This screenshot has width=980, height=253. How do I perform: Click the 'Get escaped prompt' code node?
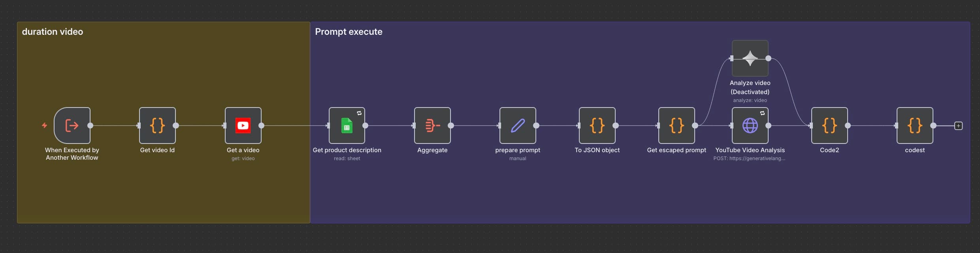point(677,126)
